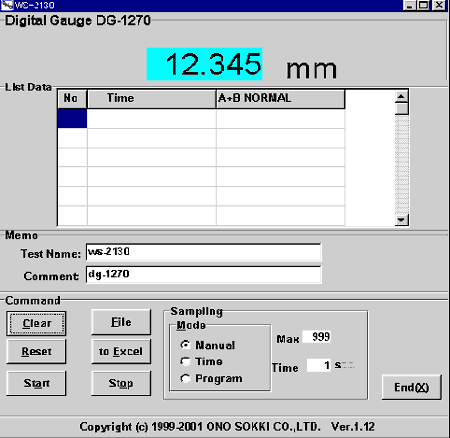Screen dimensions: 450x438
Task: Click the WS-2130 title bar app icon
Action: point(7,5)
